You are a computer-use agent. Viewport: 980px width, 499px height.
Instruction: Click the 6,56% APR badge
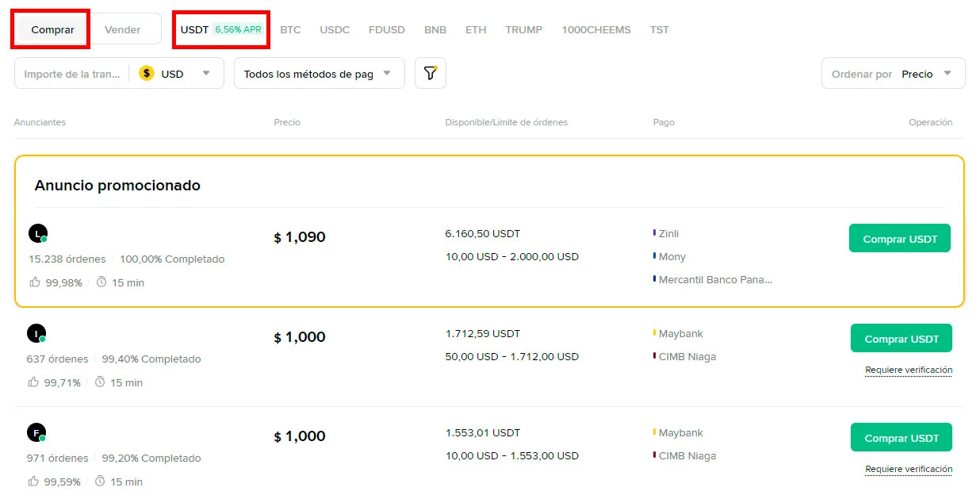[x=238, y=29]
